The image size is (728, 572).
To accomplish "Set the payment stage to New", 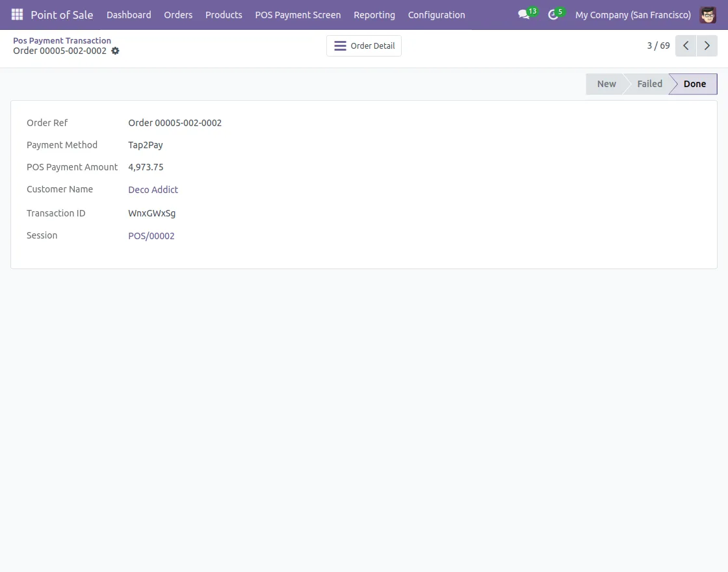I will [606, 83].
